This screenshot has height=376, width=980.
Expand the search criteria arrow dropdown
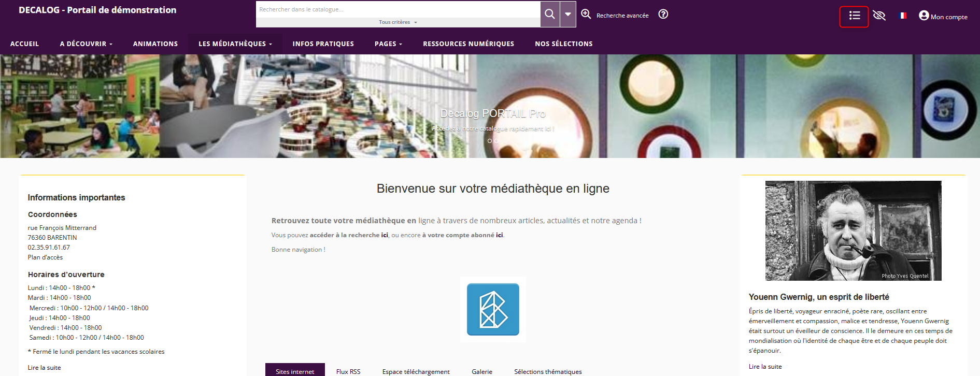568,14
